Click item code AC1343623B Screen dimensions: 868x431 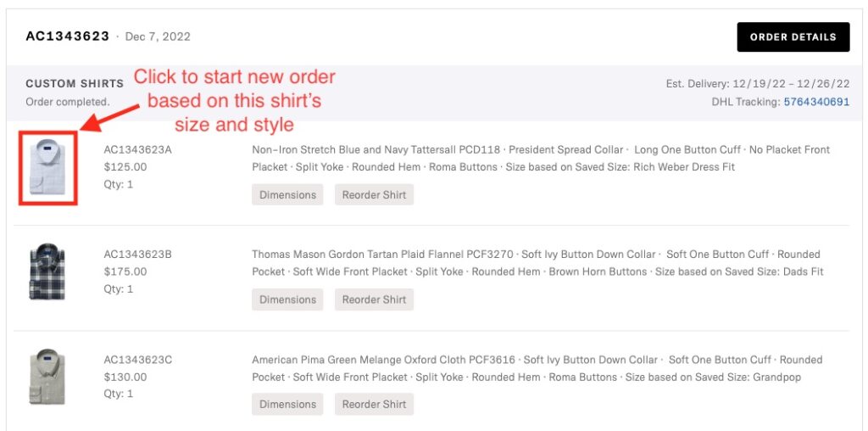(138, 255)
